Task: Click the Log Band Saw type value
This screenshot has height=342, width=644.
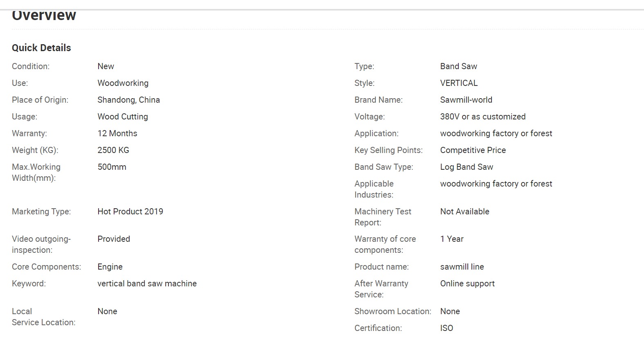Action: tap(467, 167)
